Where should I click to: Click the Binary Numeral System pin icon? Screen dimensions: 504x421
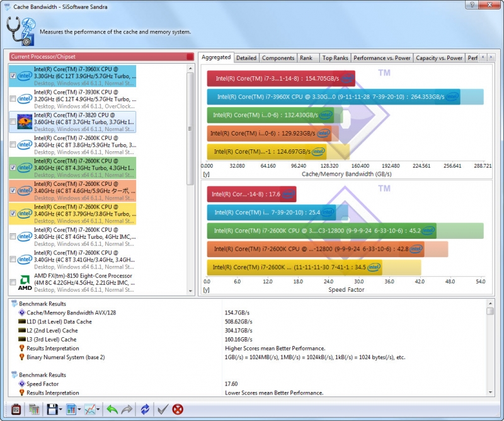22,357
